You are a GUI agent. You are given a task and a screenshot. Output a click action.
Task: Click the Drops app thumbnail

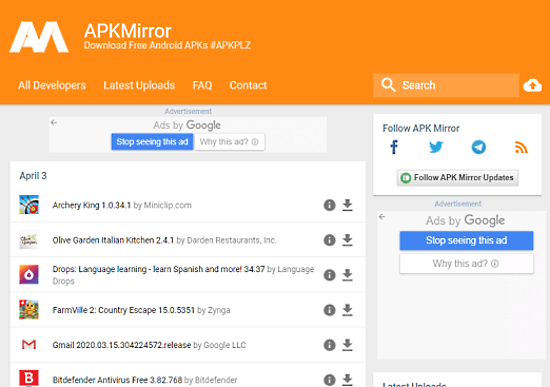click(x=29, y=274)
